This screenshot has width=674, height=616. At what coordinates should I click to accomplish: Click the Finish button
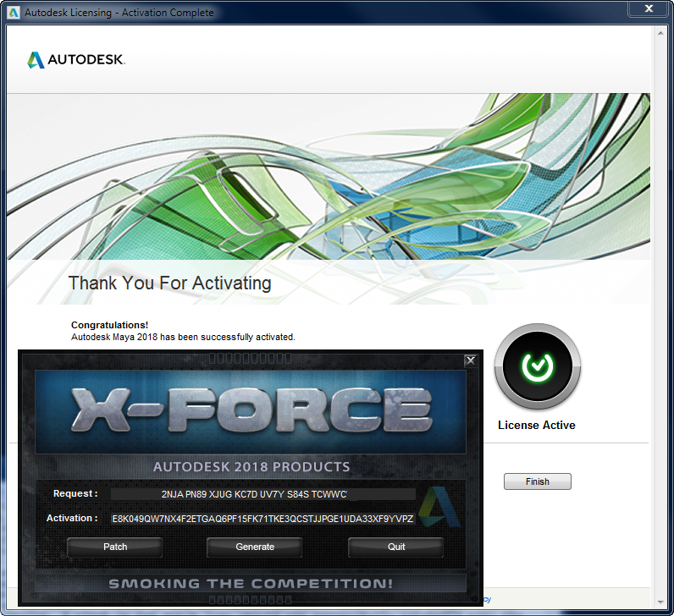click(x=538, y=481)
